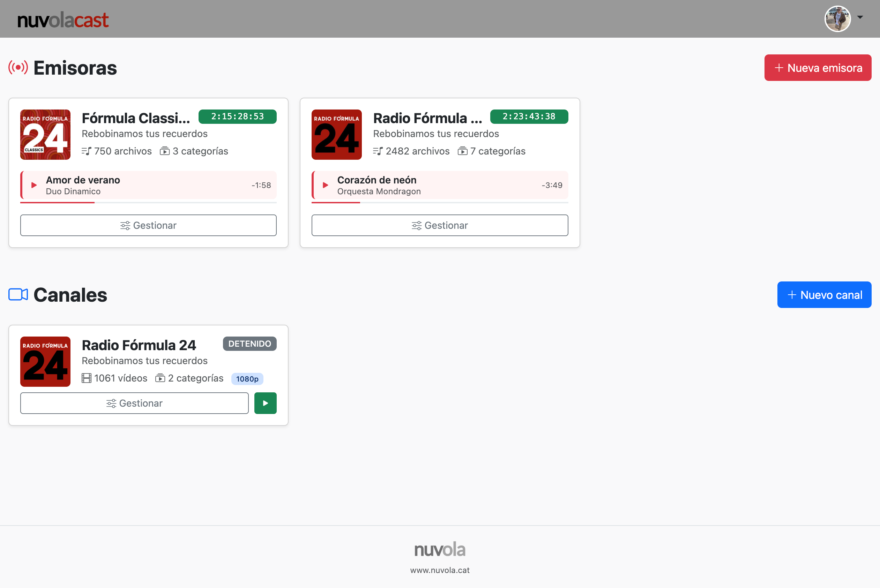Visit the www.nuvola.cat footer link

coord(440,570)
